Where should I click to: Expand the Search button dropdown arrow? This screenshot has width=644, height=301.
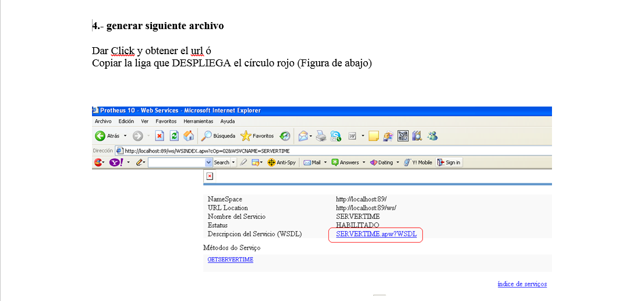tap(233, 162)
